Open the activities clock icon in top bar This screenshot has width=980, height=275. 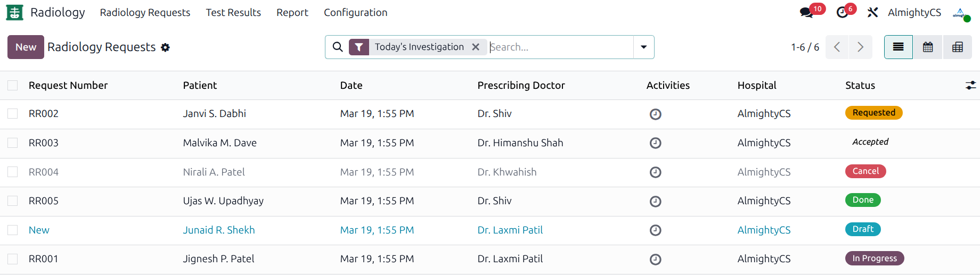point(842,12)
